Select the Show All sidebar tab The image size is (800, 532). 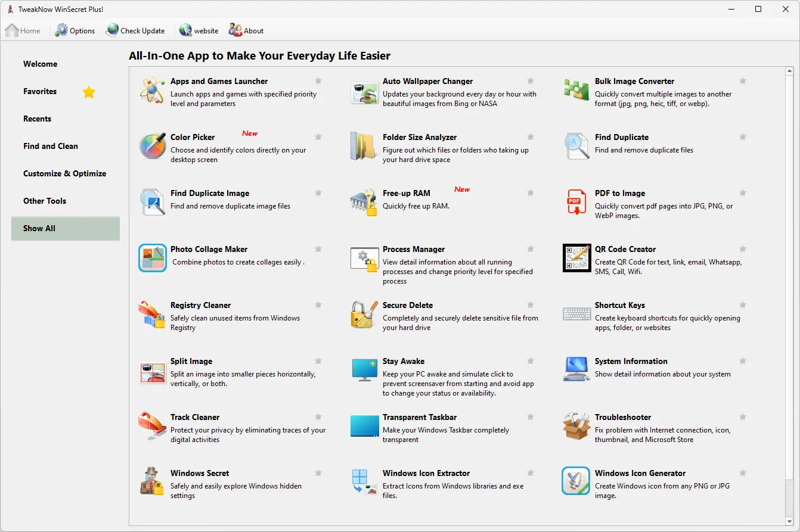pyautogui.click(x=66, y=228)
